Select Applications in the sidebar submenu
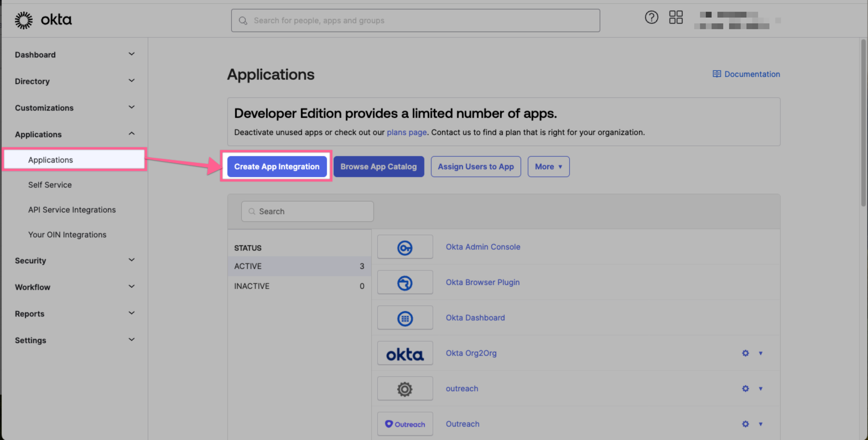Image resolution: width=868 pixels, height=440 pixels. (x=74, y=160)
